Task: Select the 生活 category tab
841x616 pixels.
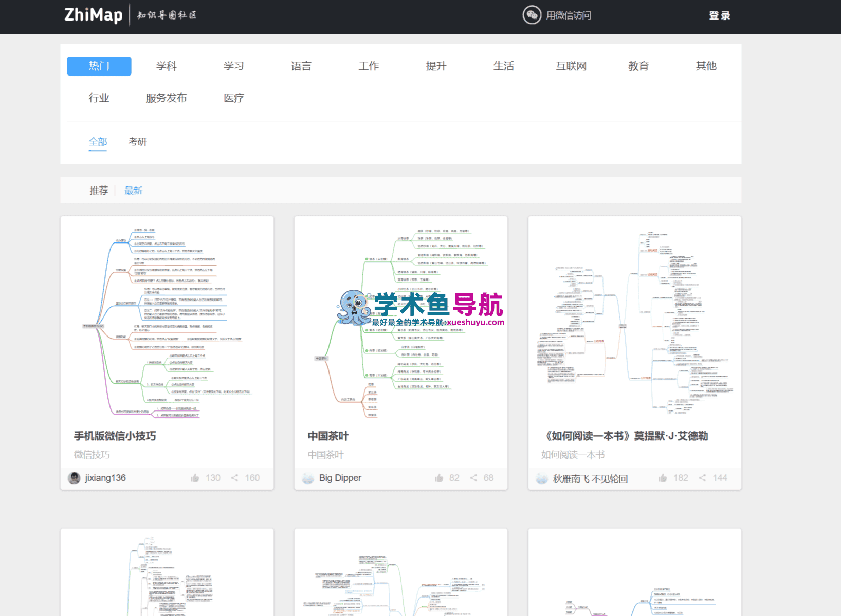Action: (x=504, y=66)
